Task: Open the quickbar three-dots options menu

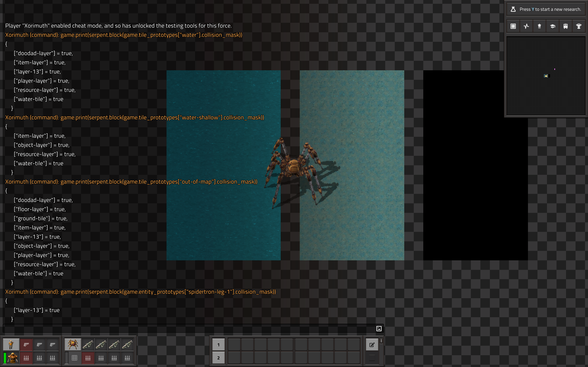Action: pos(381,341)
